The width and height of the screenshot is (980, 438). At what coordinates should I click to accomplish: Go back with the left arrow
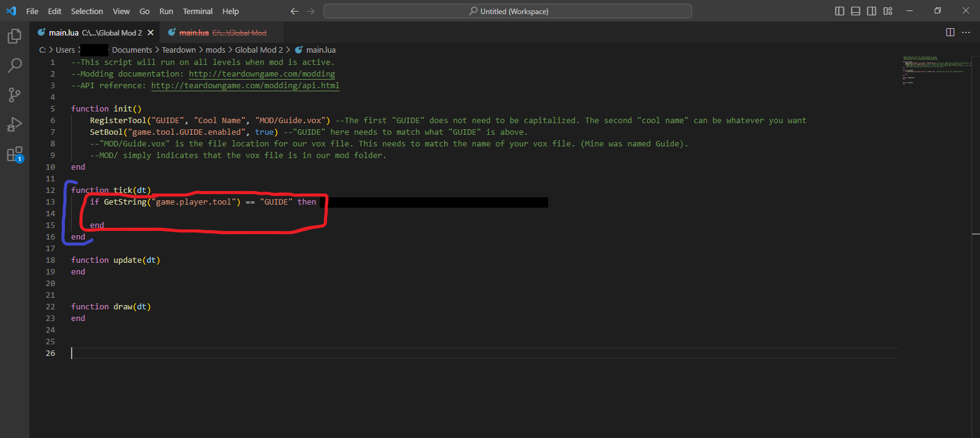click(295, 11)
